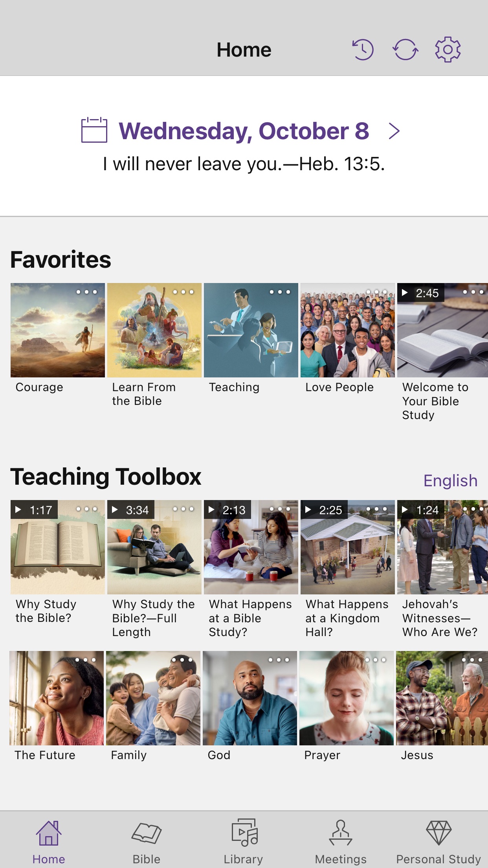Open more options for Why Study the Bible?—Full Length
Viewport: 488px width, 868px height.
point(183,509)
